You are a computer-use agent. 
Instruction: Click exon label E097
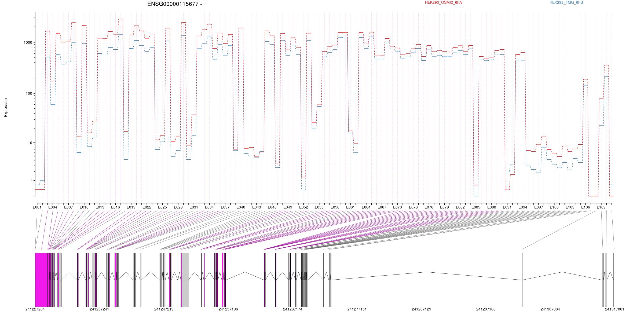point(539,207)
